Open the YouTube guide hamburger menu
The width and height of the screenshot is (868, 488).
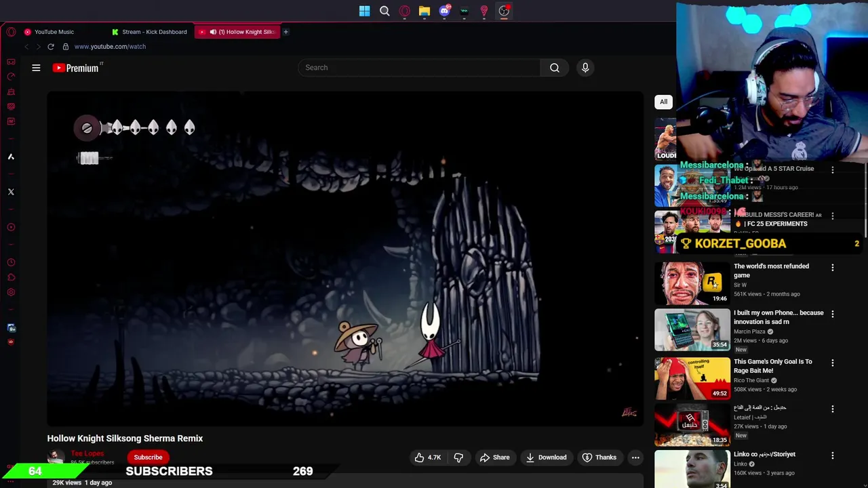[36, 68]
